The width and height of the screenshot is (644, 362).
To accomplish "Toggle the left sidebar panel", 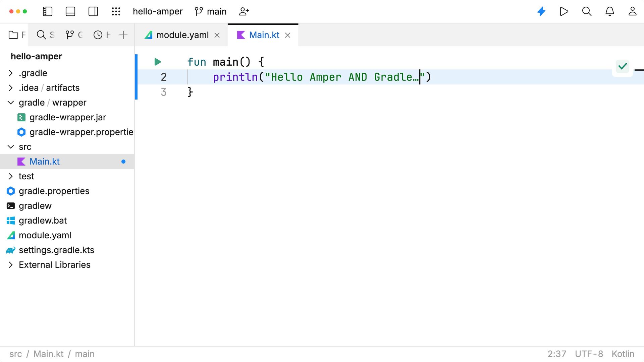I will tap(48, 11).
